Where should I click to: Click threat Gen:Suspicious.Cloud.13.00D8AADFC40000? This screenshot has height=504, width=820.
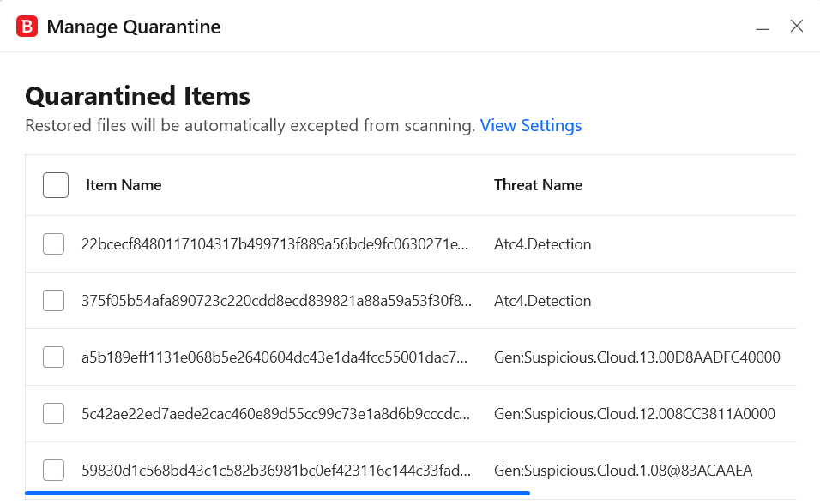(637, 357)
